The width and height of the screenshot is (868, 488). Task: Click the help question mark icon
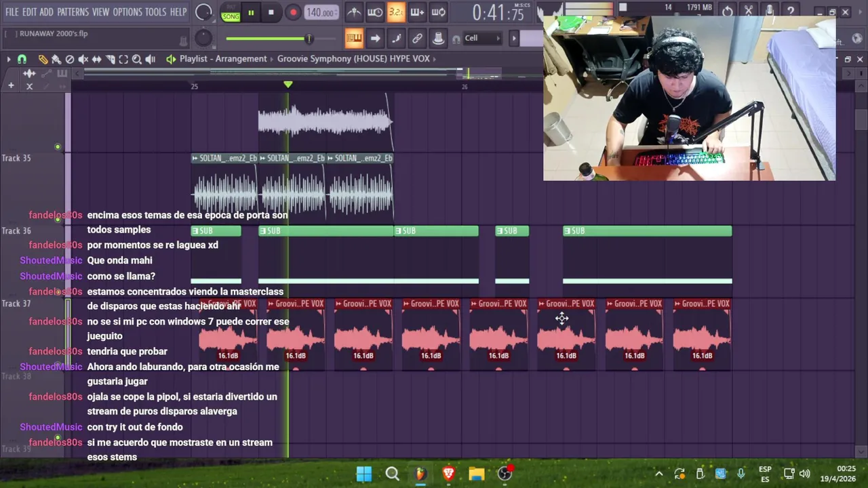pos(791,12)
